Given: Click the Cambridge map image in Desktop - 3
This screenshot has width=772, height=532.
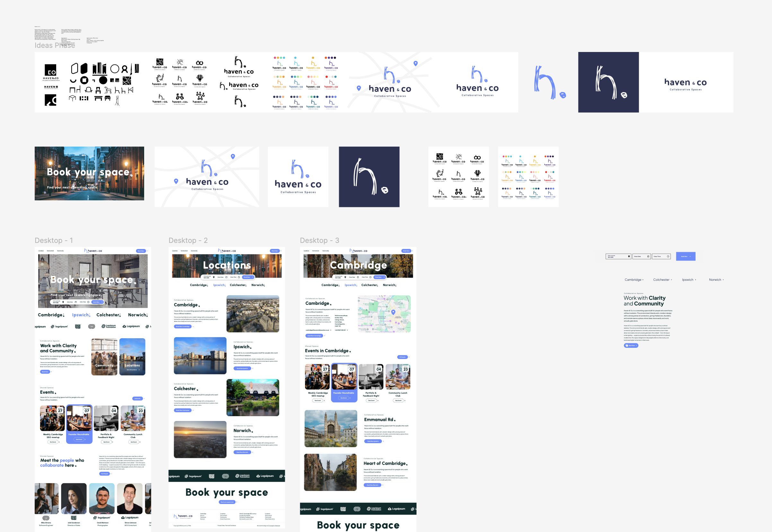Looking at the screenshot, I should [384, 313].
